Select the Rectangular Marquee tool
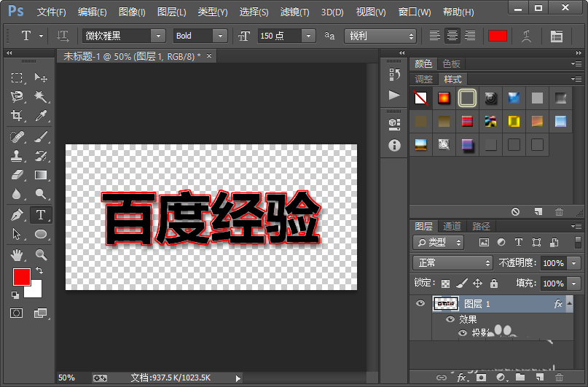This screenshot has height=387, width=588. 17,77
